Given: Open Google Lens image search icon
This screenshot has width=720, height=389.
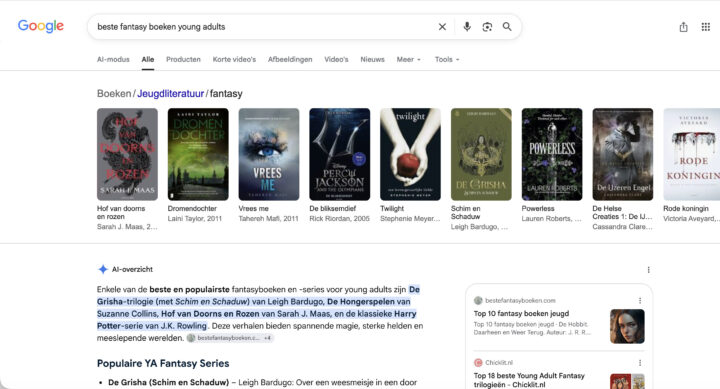Looking at the screenshot, I should click(x=487, y=27).
